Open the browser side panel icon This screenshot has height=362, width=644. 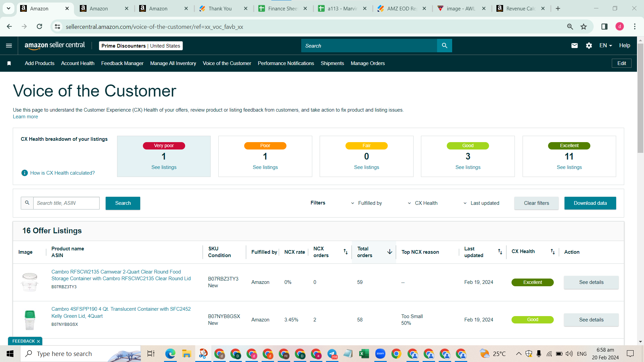pos(604,26)
